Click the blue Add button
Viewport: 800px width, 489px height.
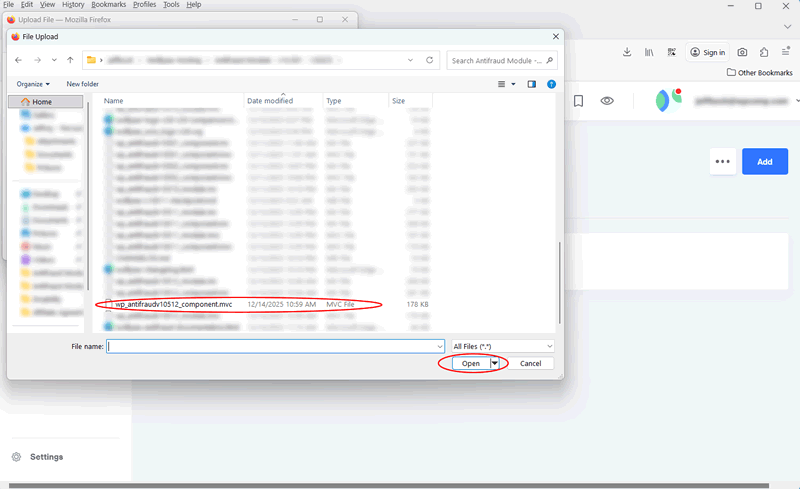(765, 161)
